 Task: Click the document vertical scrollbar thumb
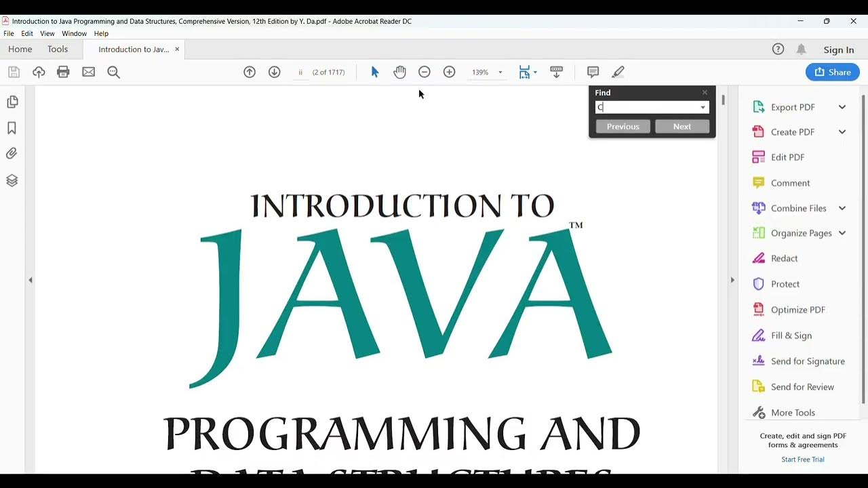point(723,100)
